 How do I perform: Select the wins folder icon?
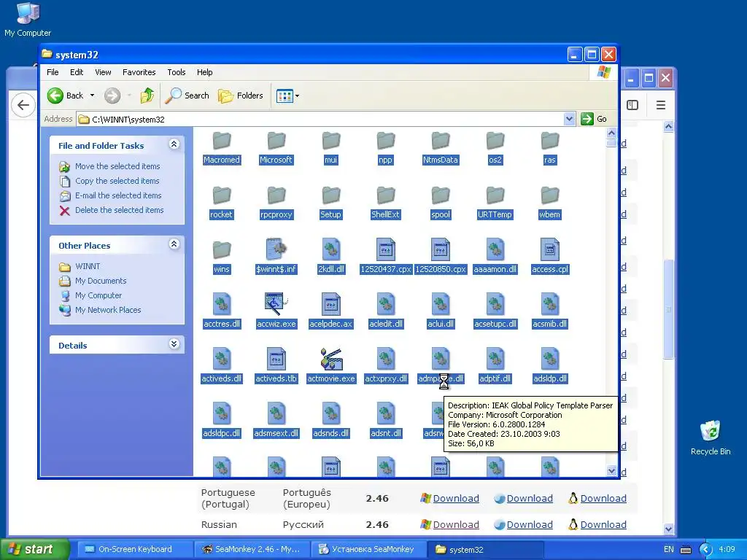(222, 251)
